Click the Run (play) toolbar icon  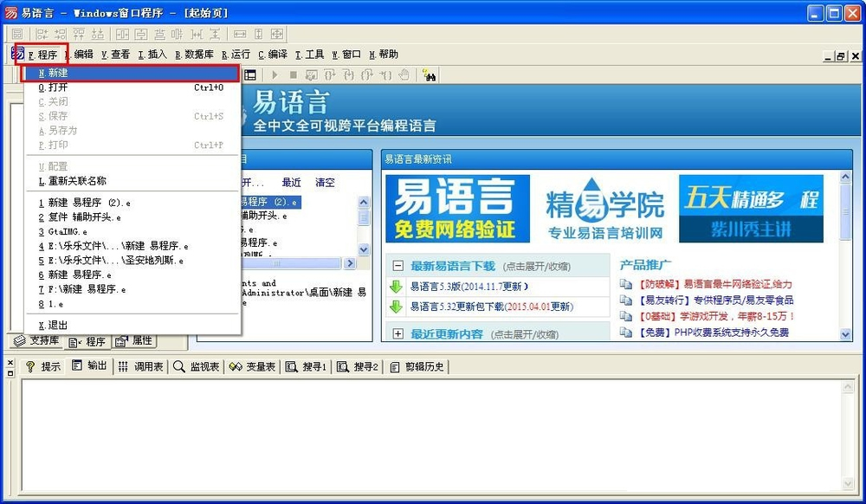275,74
